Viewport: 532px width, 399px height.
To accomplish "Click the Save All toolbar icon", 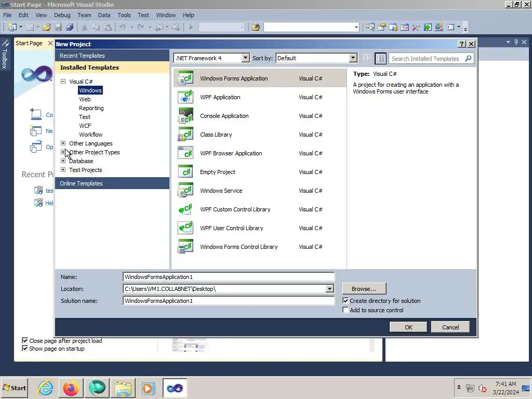I will (x=70, y=27).
